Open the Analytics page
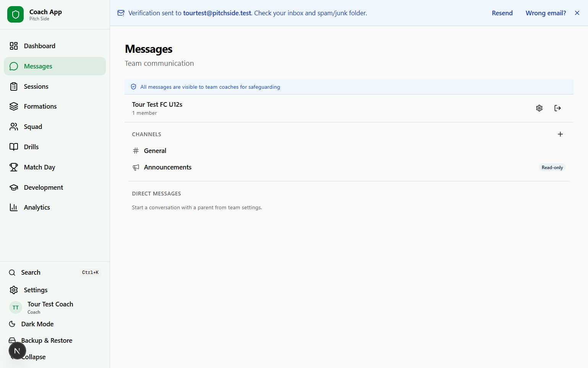Screen dimensions: 588x368 pyautogui.click(x=37, y=207)
